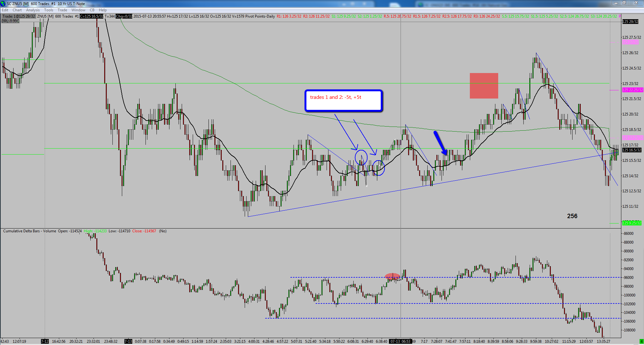Click the '125 26/32' price scale label
Image resolution: width=644 pixels, height=345 pixels.
pos(630,53)
